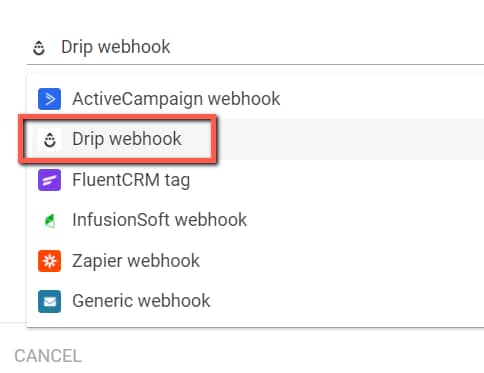Select ActiveCampaign webhook option

coord(255,99)
